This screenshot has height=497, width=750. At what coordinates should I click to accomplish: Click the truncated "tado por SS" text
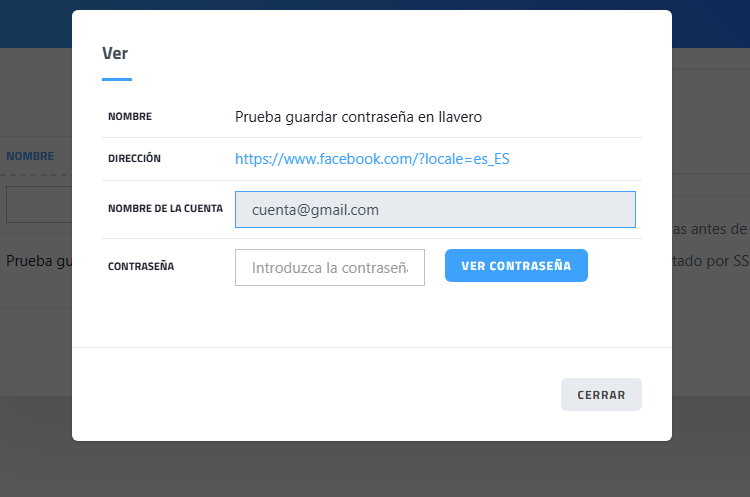click(x=709, y=261)
